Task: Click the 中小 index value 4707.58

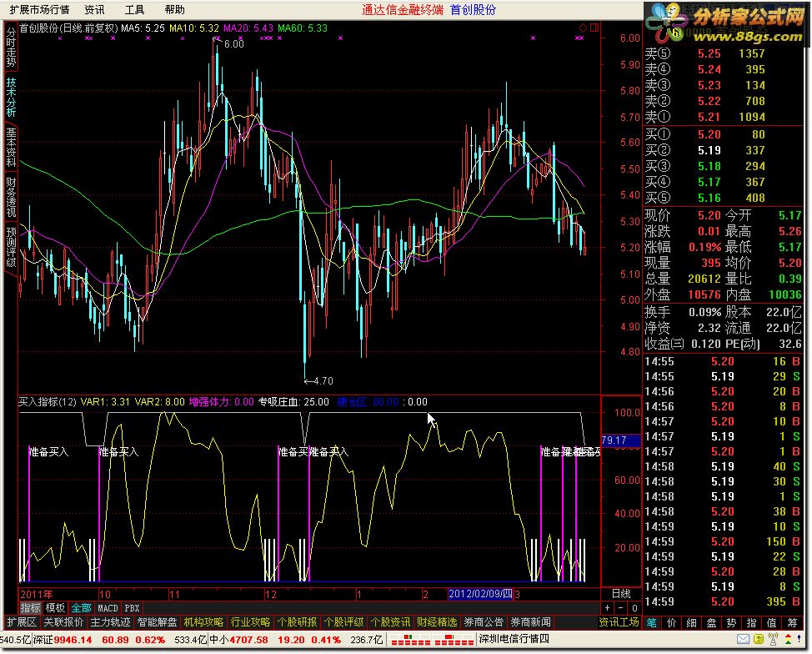Action: [x=248, y=640]
